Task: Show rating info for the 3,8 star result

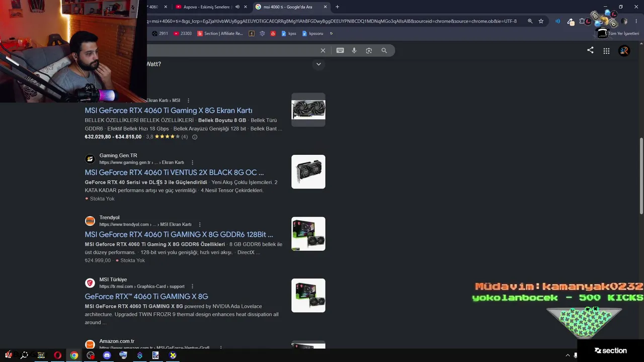Action: [x=195, y=137]
